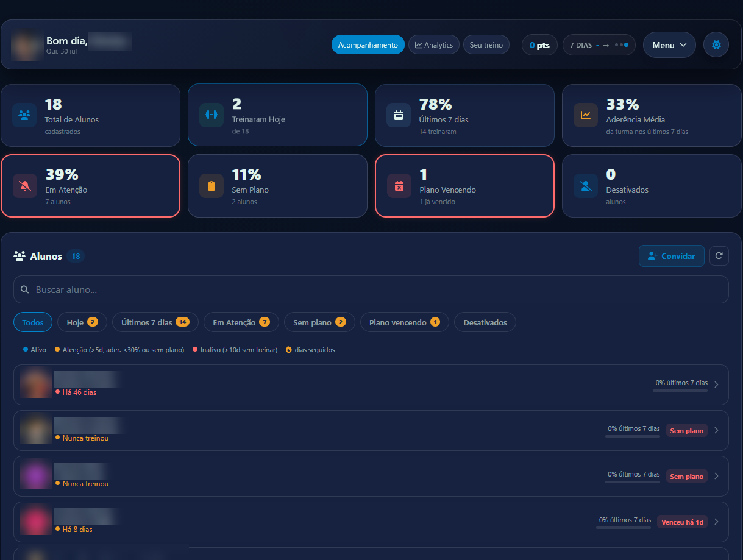Screen dimensions: 743x560
Task: Filter students Em Atenção
Action: tap(241, 322)
